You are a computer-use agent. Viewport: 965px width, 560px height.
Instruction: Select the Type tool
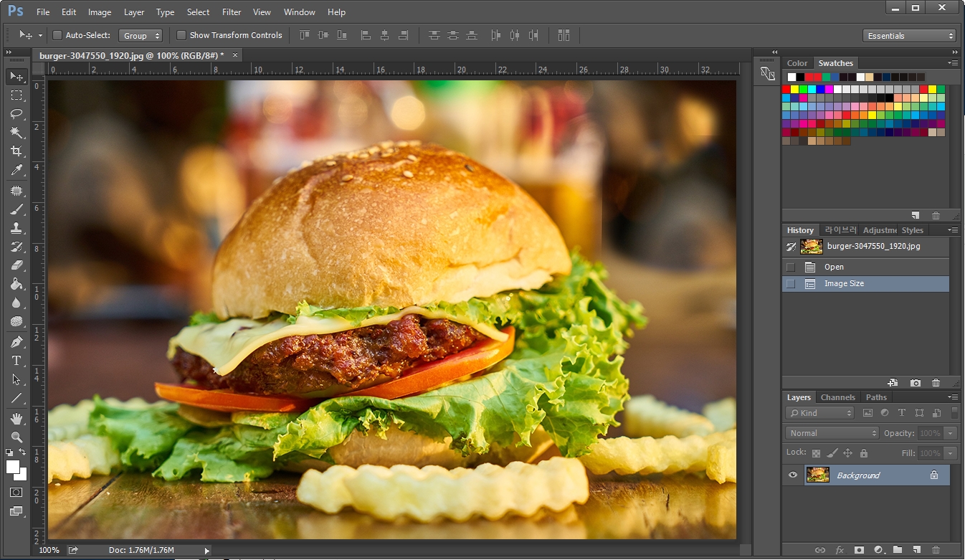(16, 361)
